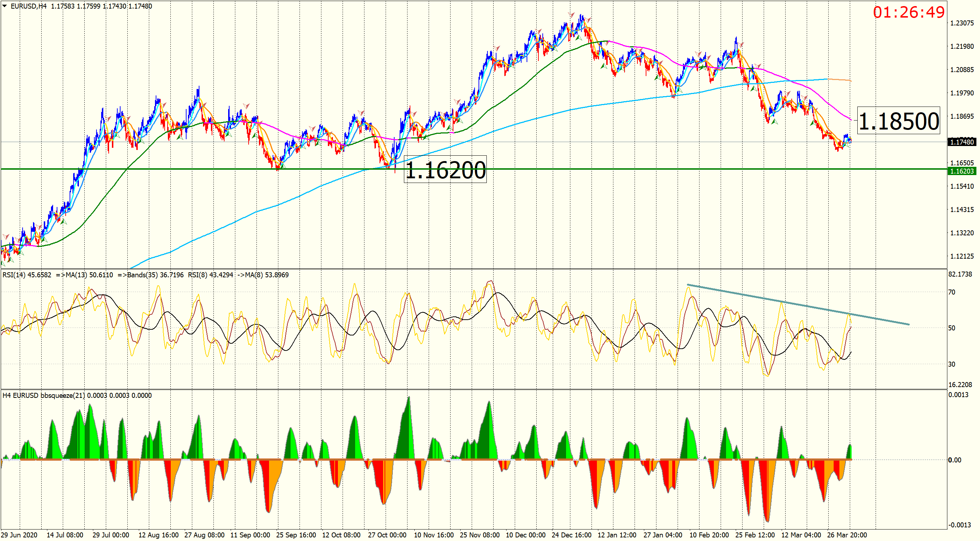The height and width of the screenshot is (541, 980).
Task: Click the 29 Jun 2020 date axis label
Action: coord(19,535)
